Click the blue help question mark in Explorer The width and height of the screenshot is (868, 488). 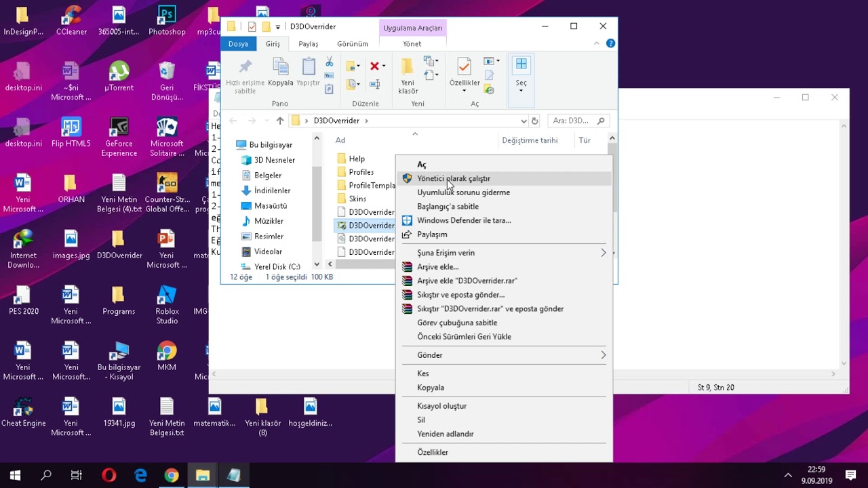(x=610, y=43)
